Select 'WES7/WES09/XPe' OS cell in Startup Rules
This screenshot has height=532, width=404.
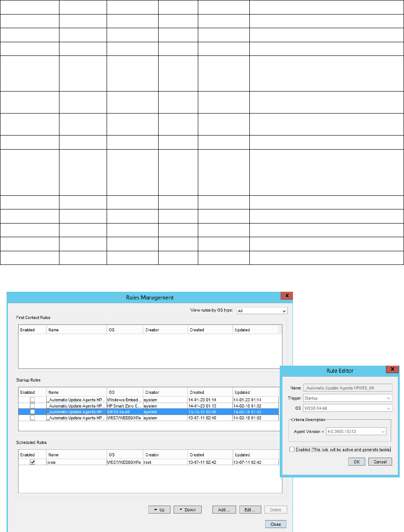coord(125,418)
